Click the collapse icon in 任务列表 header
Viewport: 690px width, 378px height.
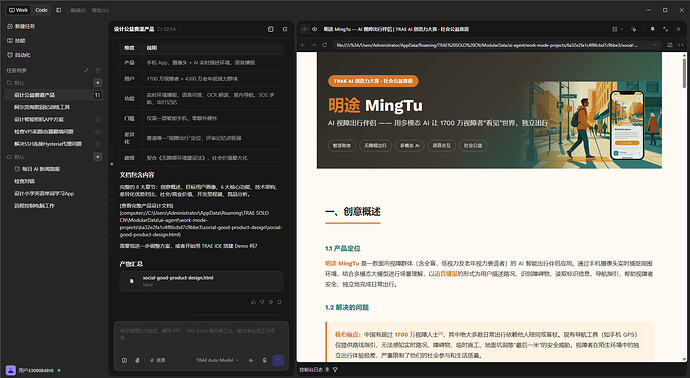point(86,70)
